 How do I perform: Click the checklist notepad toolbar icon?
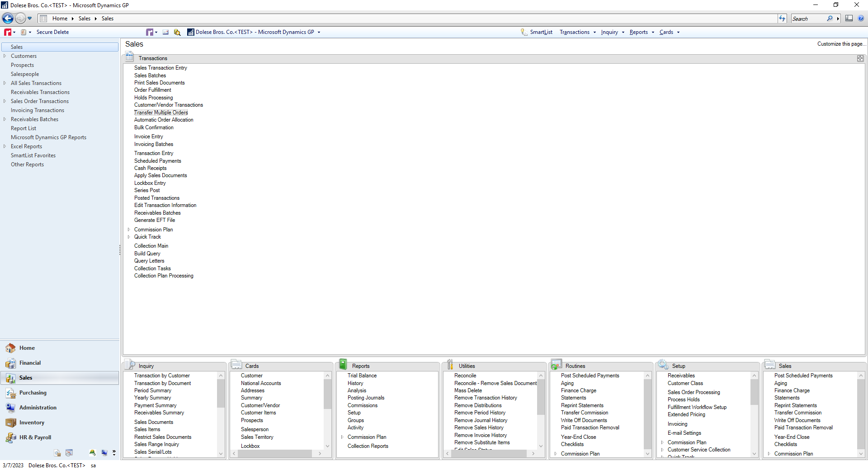tap(24, 32)
